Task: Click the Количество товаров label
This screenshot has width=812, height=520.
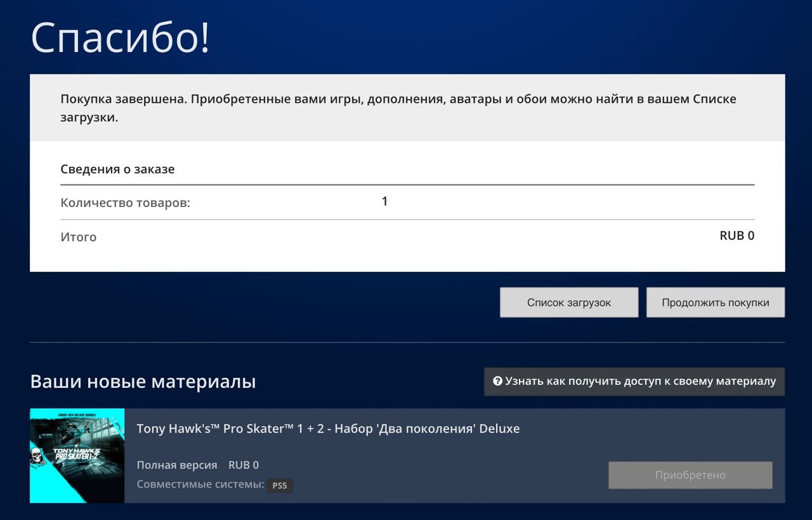Action: coord(125,203)
